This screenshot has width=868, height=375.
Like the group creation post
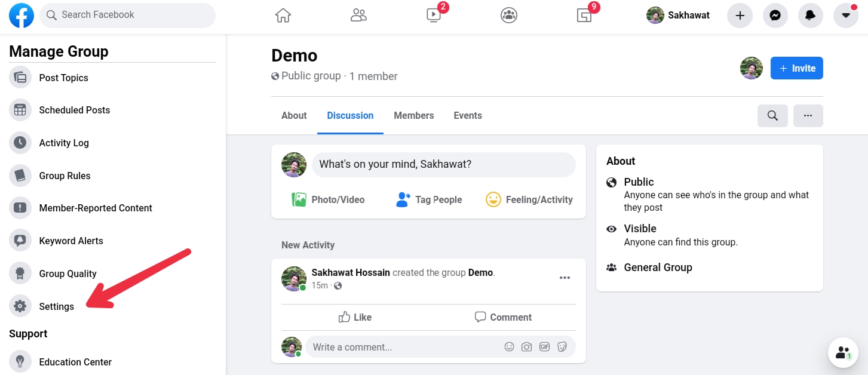click(355, 317)
